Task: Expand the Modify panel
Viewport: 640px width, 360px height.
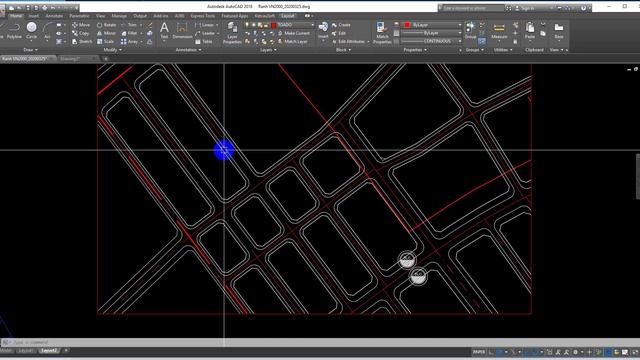Action: (112, 50)
